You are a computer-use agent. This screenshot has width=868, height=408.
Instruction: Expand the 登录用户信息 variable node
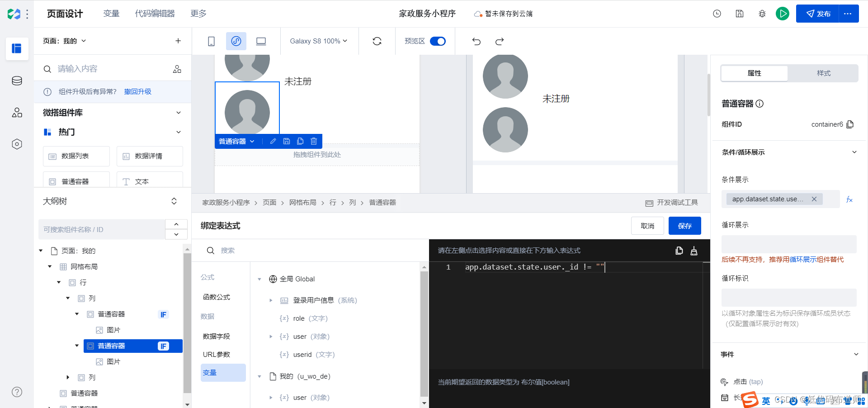(271, 300)
